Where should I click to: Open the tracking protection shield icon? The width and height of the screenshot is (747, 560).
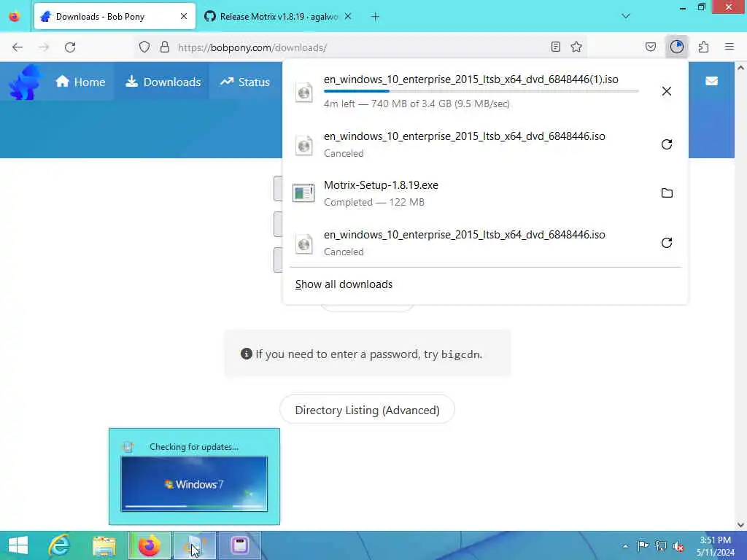tap(144, 47)
